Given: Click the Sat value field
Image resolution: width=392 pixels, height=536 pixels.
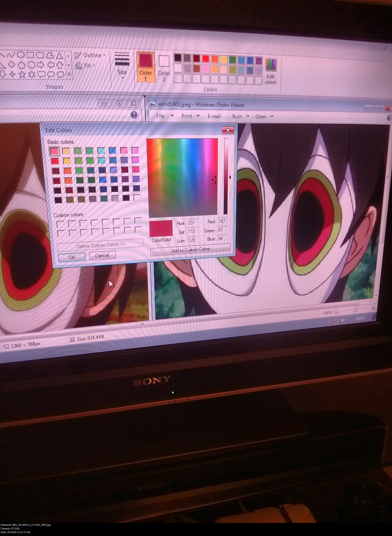Looking at the screenshot, I should (192, 231).
